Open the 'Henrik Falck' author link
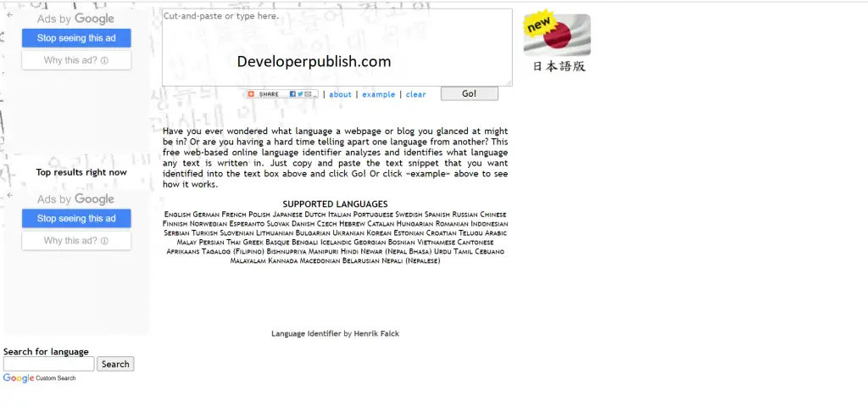The height and width of the screenshot is (408, 868). [x=376, y=334]
